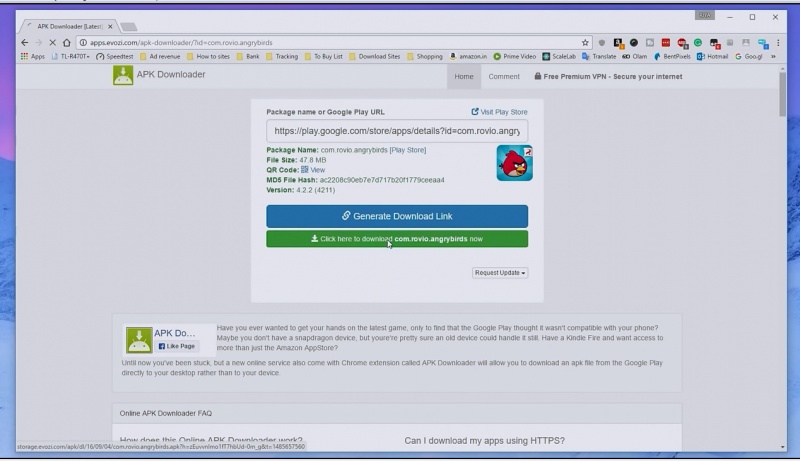Screen dimensions: 800x461
Task: Open the Prime Video bookmark
Action: click(x=515, y=57)
